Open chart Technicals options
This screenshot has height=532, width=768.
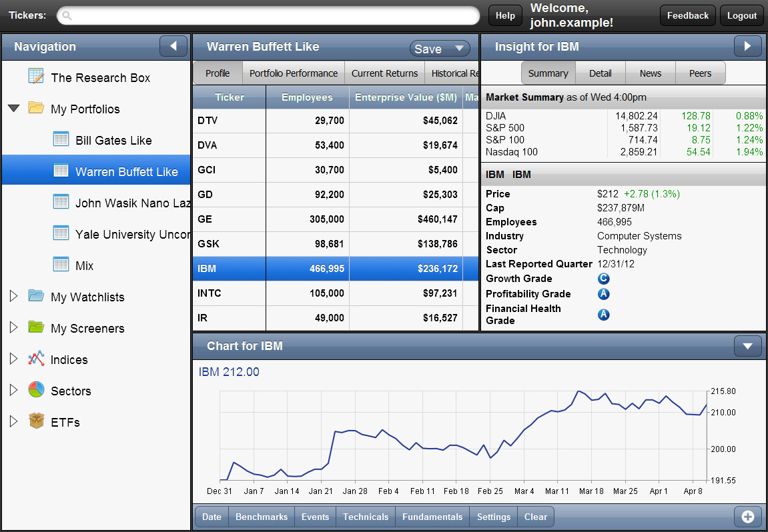[x=366, y=517]
